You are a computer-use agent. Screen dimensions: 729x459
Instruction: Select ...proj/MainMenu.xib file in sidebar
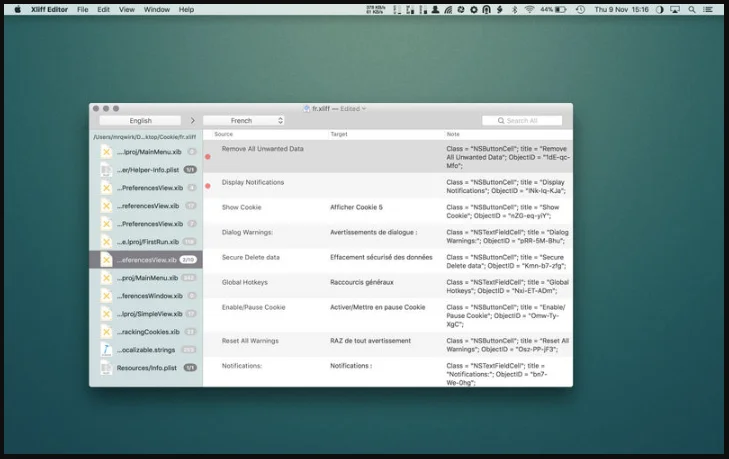[146, 278]
